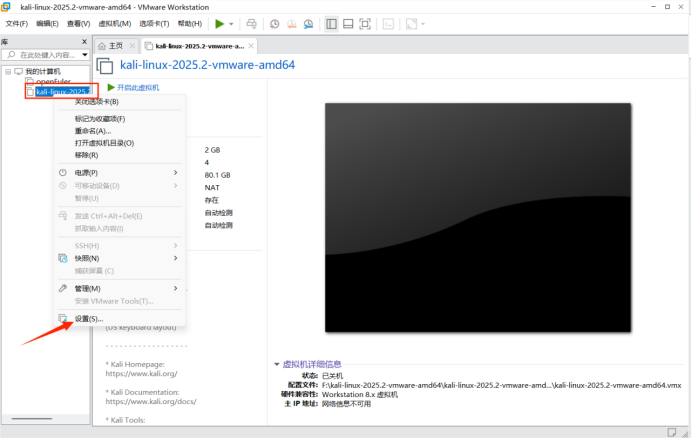Click the VMware Workstation title bar icon
The width and height of the screenshot is (691, 438).
coord(6,7)
